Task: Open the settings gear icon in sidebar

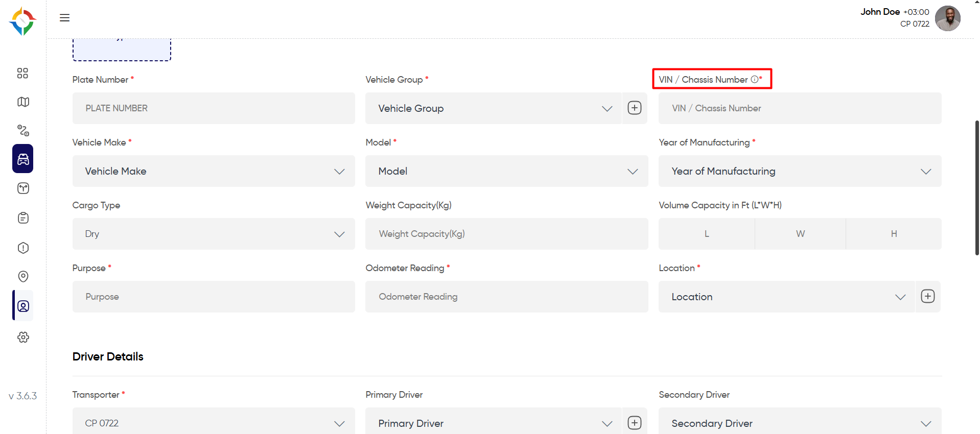Action: 23,337
